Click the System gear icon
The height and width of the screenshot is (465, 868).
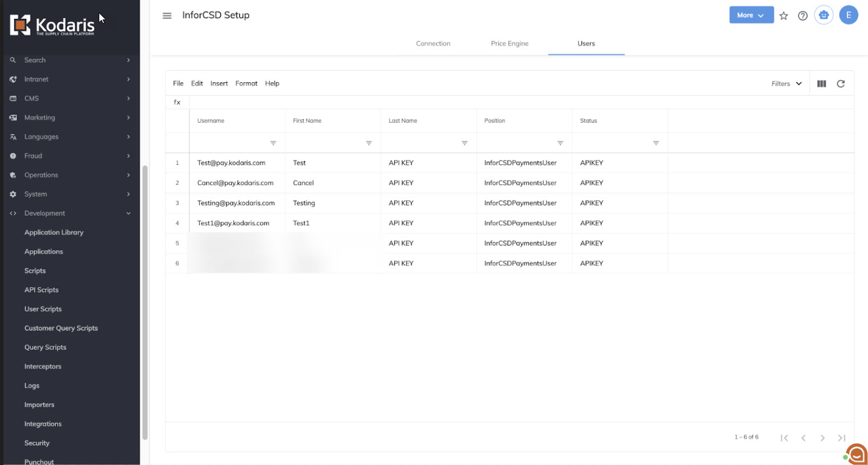tap(13, 195)
